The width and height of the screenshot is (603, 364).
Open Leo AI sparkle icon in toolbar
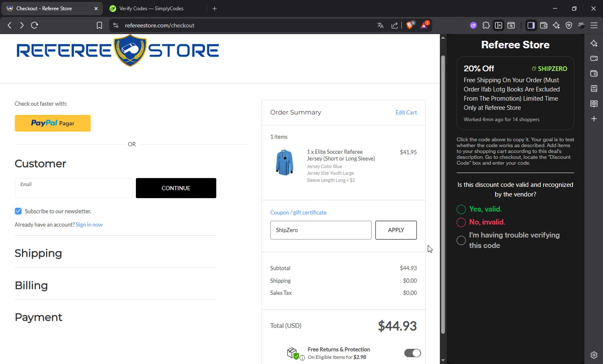coord(556,25)
